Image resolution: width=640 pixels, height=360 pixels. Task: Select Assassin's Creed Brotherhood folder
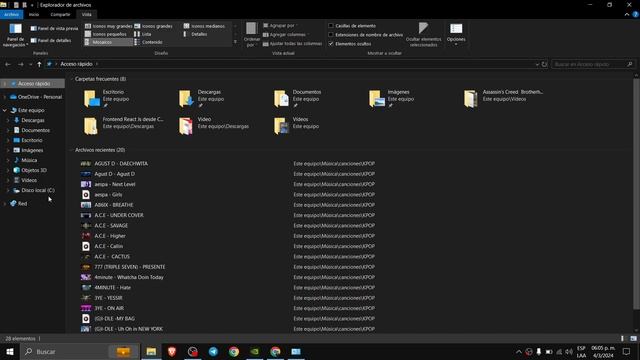(504, 98)
